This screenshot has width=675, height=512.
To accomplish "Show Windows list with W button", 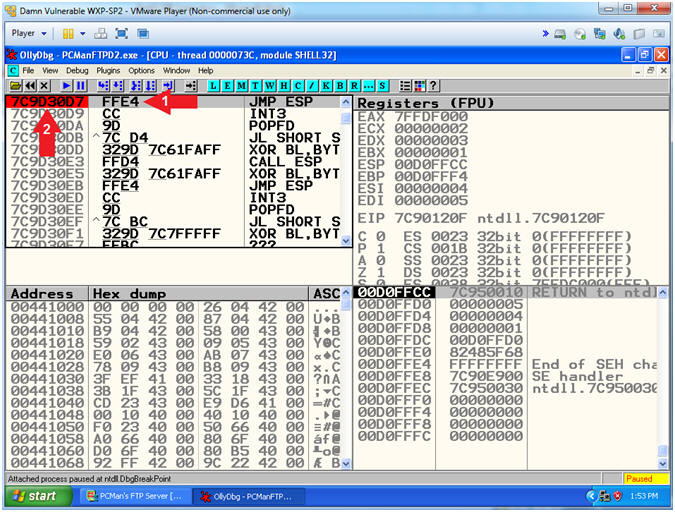I will (x=270, y=86).
